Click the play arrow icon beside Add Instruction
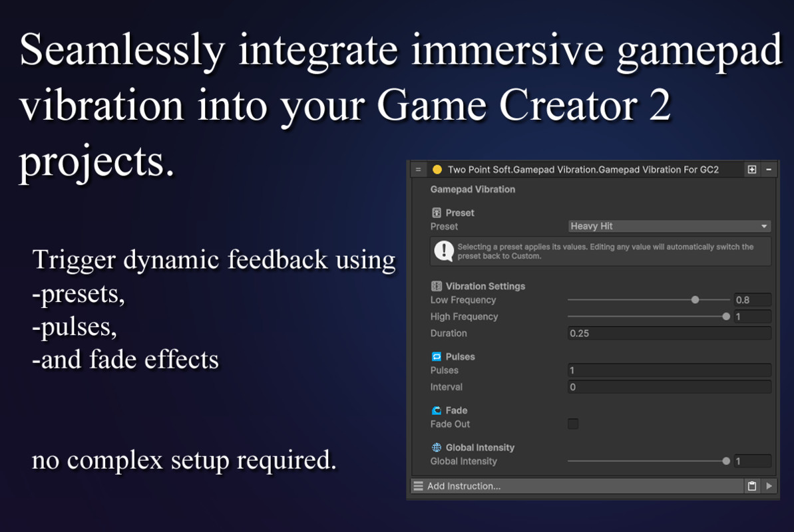The image size is (794, 532). click(769, 486)
